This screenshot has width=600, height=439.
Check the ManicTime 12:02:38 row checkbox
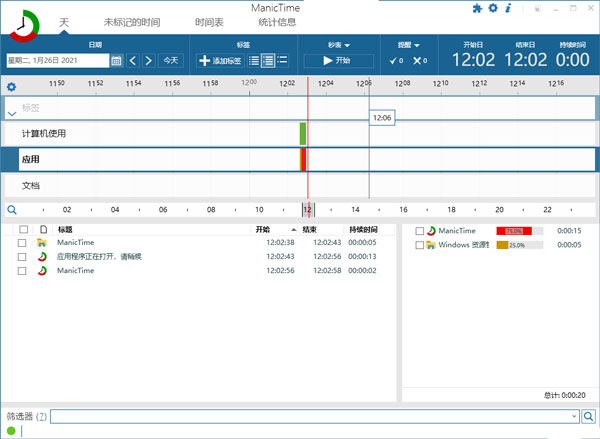pos(22,243)
